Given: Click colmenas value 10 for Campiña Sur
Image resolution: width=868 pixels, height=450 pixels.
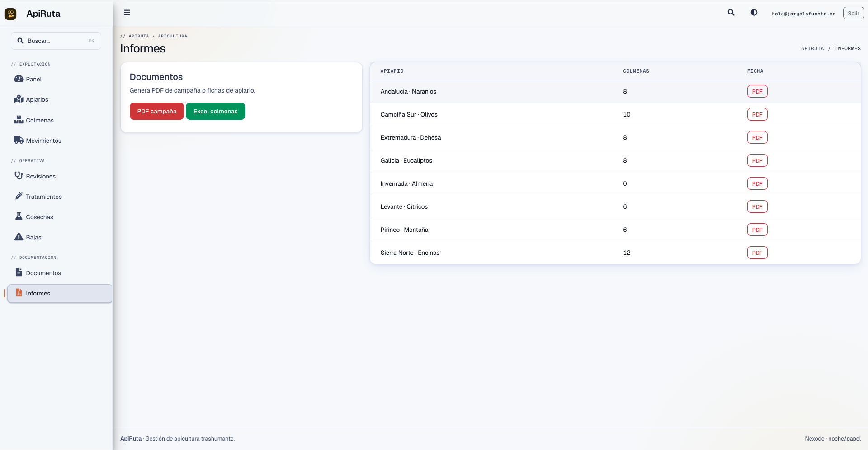Looking at the screenshot, I should tap(627, 114).
